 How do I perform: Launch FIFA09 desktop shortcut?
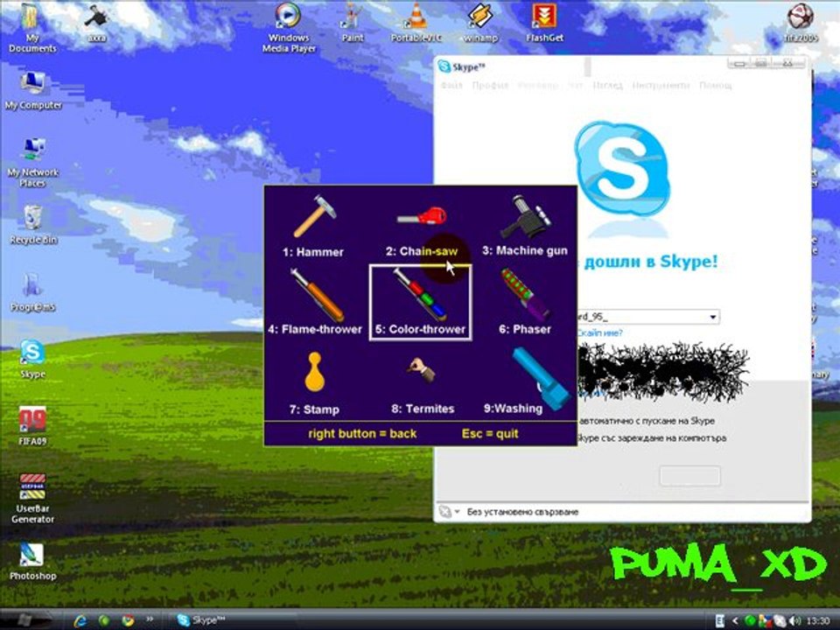coord(32,426)
